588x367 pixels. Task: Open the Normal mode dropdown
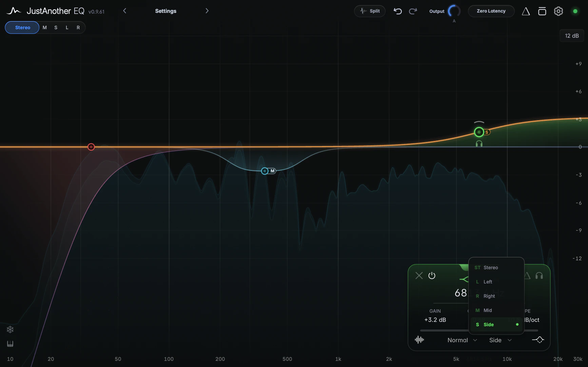[x=462, y=340]
